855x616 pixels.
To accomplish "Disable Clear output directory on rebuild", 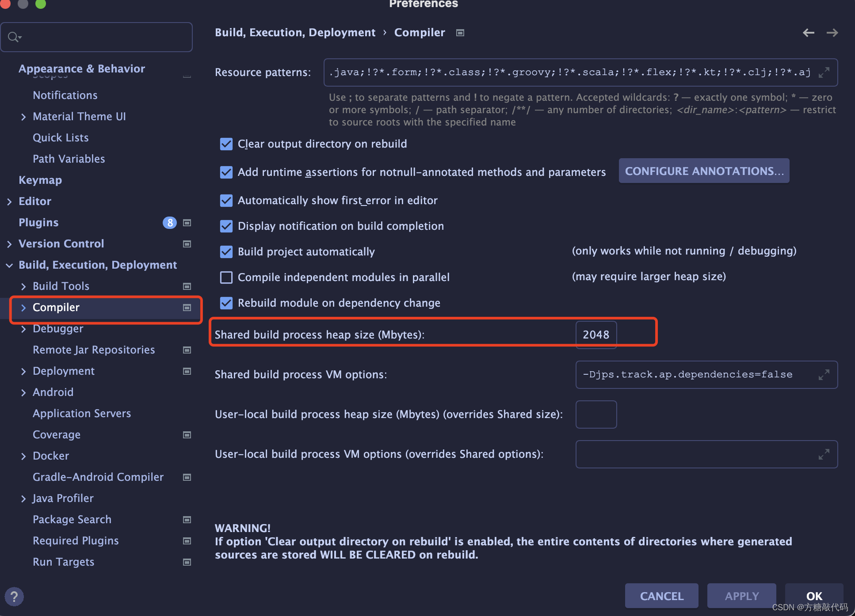I will click(x=226, y=144).
